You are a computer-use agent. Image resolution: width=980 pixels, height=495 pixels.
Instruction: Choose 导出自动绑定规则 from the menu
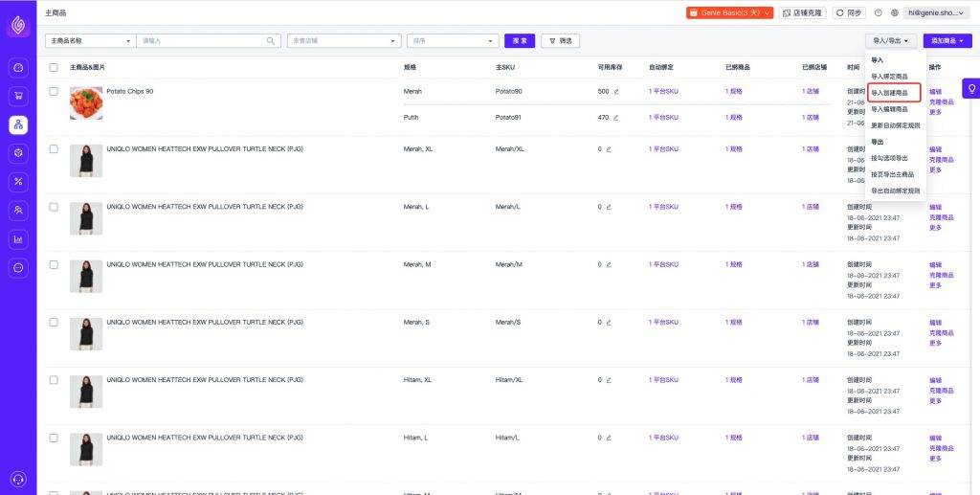pyautogui.click(x=896, y=191)
